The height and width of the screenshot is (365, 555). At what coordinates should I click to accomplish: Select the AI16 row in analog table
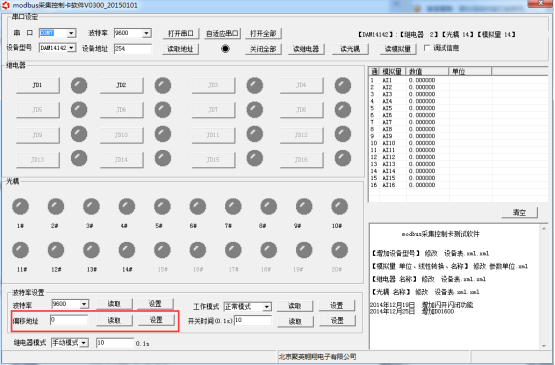(458, 185)
